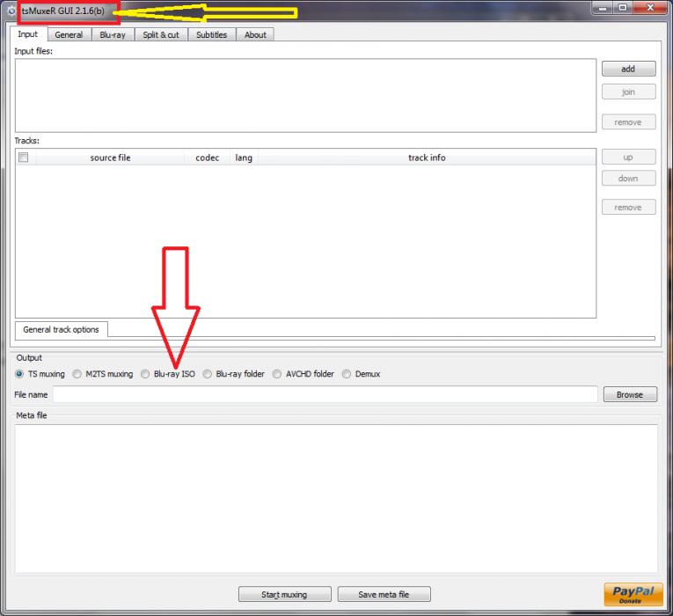Select the General track options tab
The image size is (673, 616).
coord(61,330)
